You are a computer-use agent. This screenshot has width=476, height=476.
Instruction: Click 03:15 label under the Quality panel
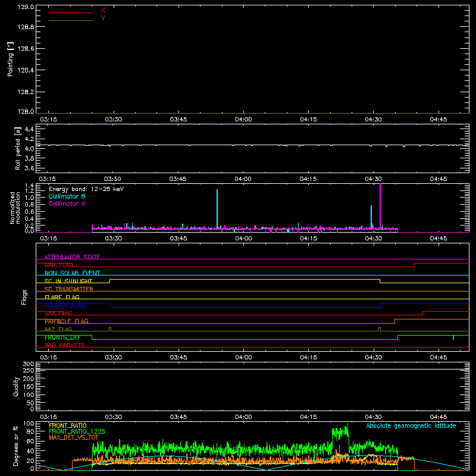coord(48,417)
